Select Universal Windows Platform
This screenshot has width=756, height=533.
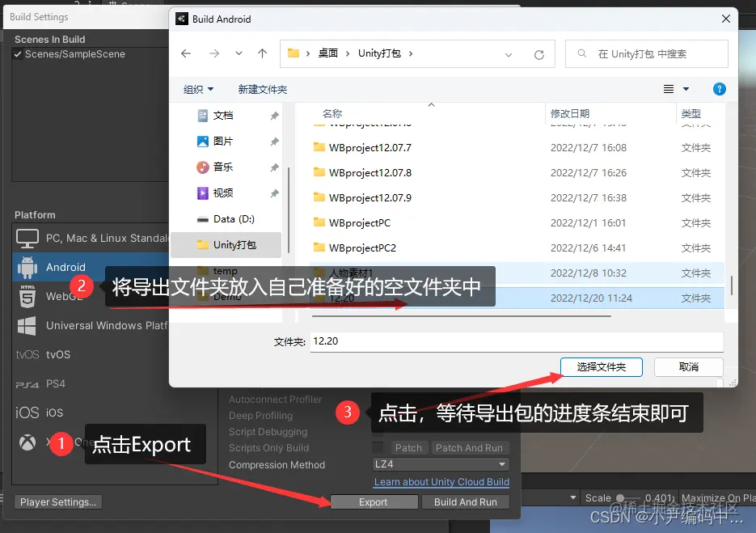pos(91,326)
